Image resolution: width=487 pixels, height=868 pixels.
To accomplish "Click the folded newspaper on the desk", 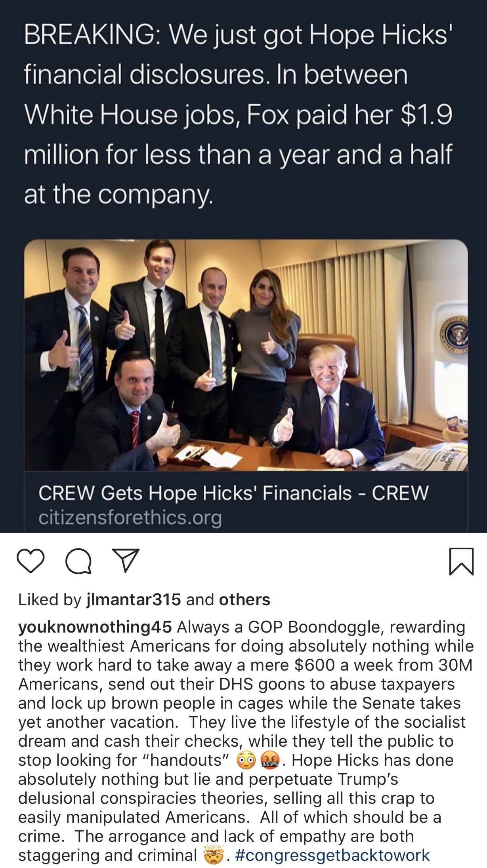I will 420,460.
